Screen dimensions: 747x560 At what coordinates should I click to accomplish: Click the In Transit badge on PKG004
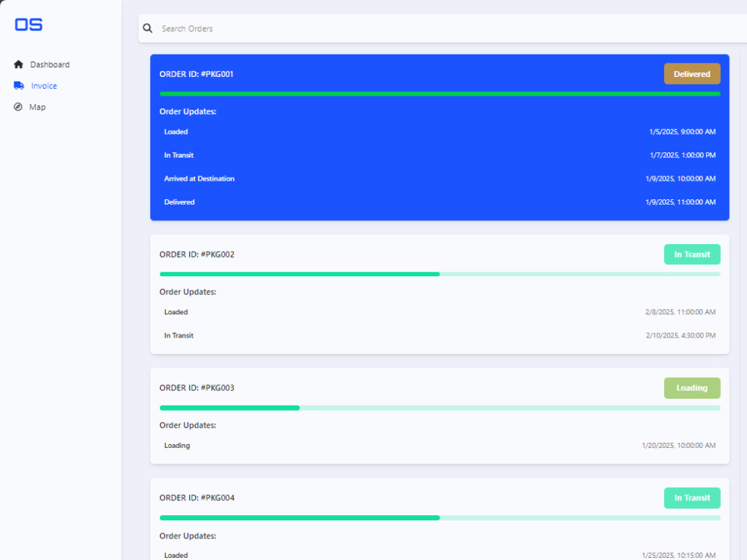692,497
